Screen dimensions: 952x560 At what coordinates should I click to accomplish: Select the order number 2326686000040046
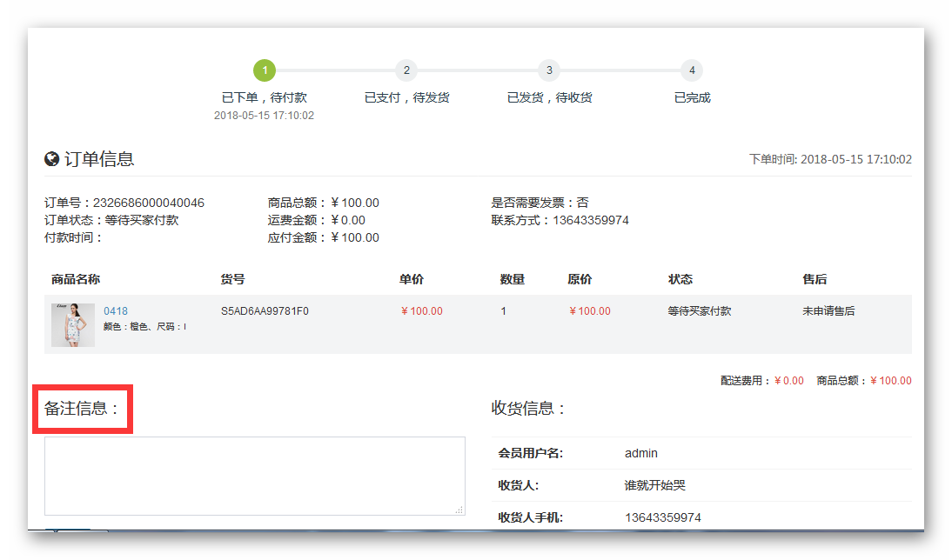[148, 203]
